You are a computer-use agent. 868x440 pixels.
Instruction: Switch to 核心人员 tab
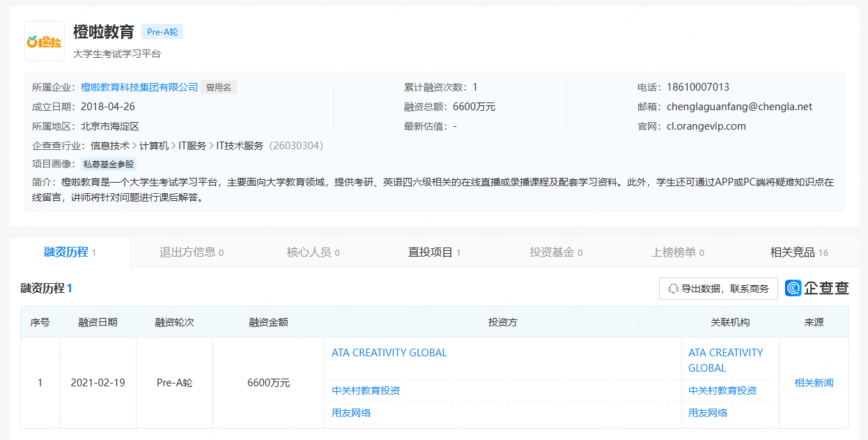tap(313, 252)
